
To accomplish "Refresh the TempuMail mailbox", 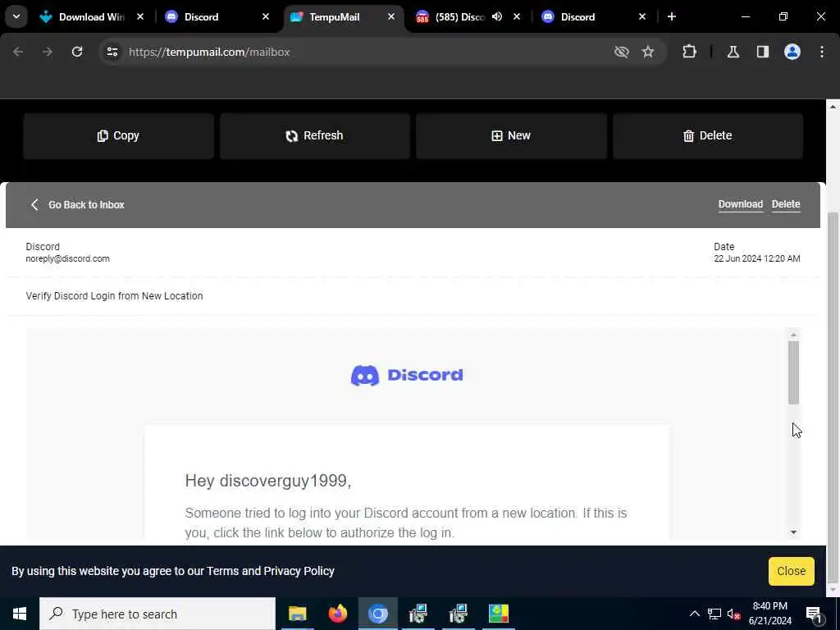I will (314, 136).
